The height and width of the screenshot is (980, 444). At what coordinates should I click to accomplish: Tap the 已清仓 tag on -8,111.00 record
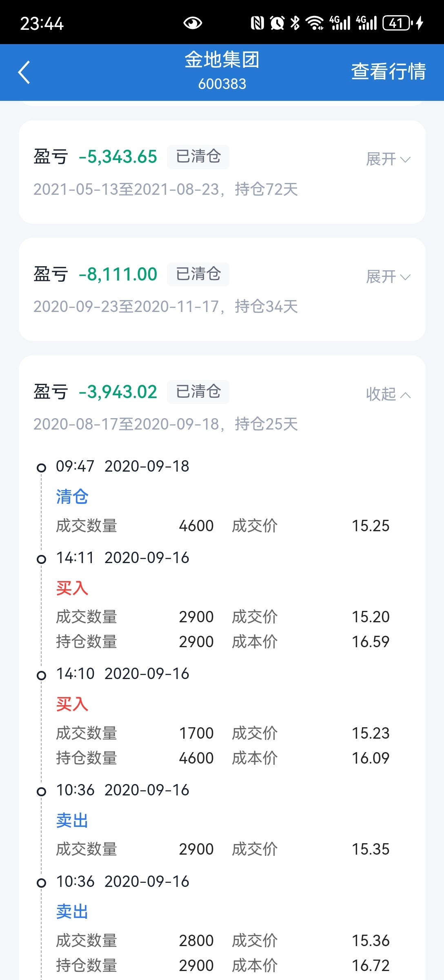[x=198, y=274]
